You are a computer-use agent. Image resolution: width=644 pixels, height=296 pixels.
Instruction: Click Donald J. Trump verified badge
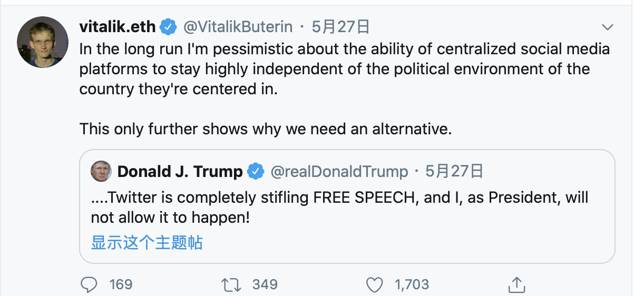click(x=256, y=171)
